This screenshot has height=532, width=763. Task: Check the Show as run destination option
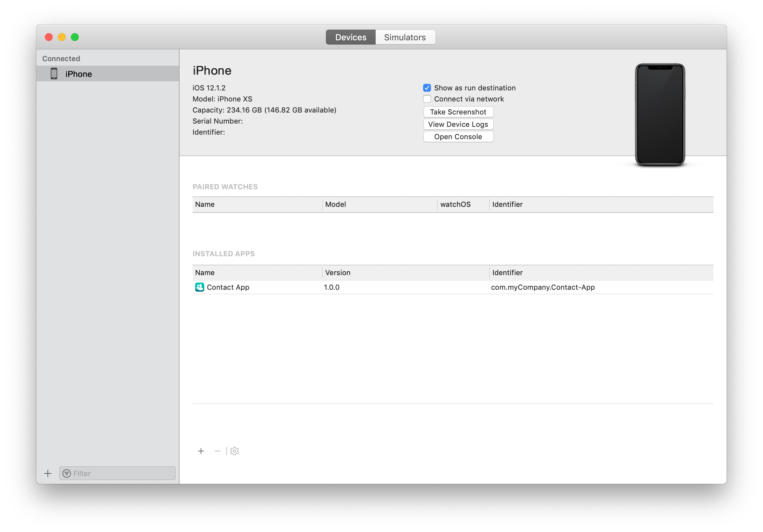[x=427, y=87]
